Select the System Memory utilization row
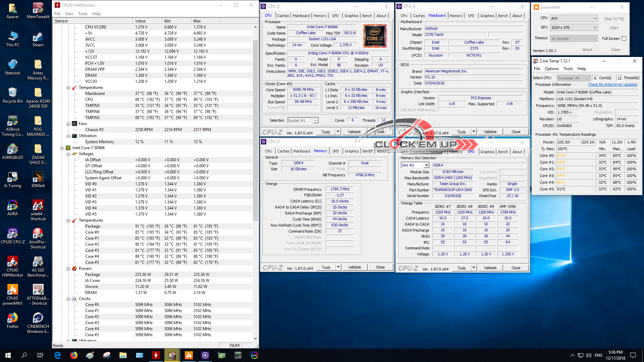Image resolution: width=644 pixels, height=362 pixels. tap(153, 142)
